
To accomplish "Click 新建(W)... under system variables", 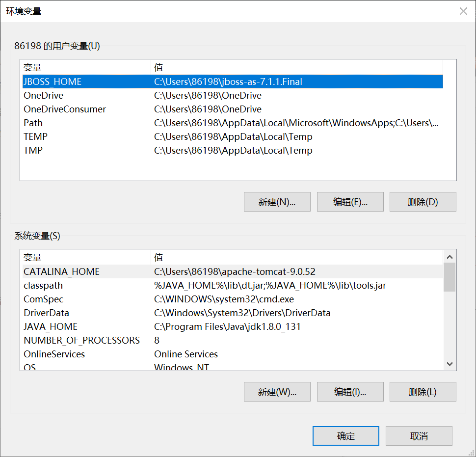I will click(x=277, y=392).
